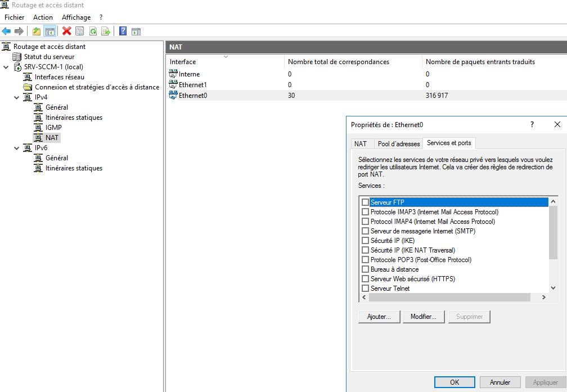
Task: Click the blue Help question mark icon
Action: click(123, 31)
